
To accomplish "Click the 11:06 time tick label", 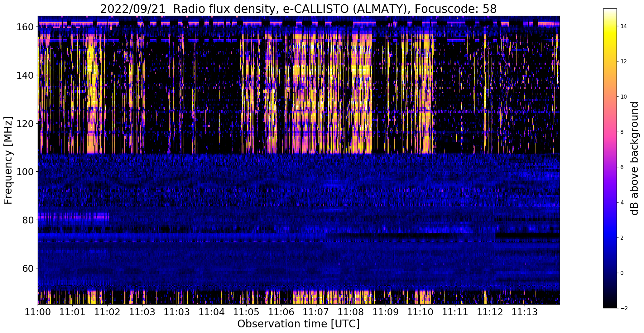I will (x=281, y=312).
